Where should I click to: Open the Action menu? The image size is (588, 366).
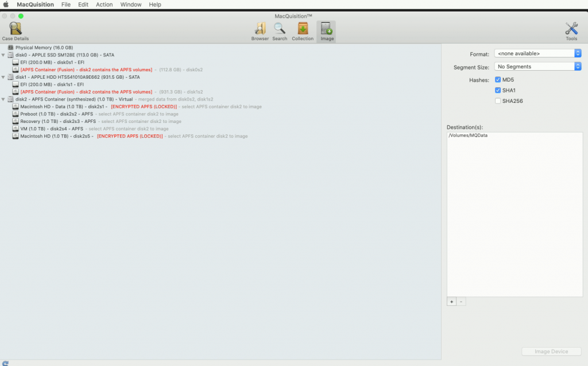(104, 5)
